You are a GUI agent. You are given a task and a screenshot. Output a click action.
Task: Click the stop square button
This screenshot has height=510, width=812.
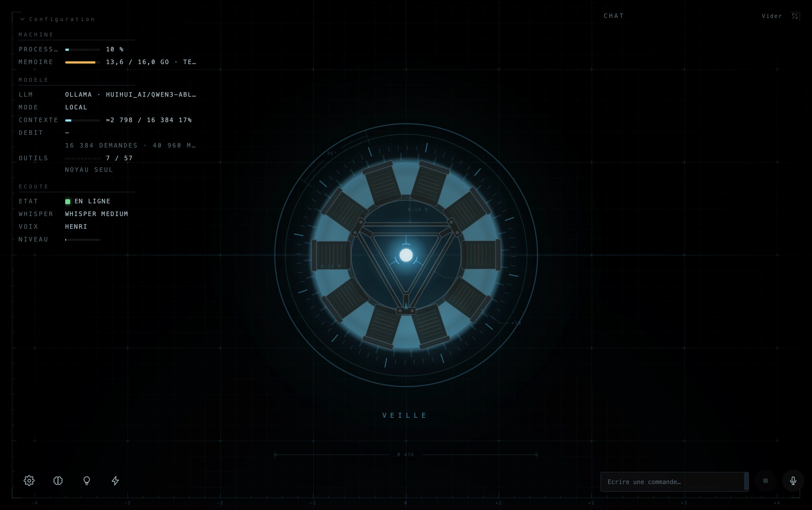pyautogui.click(x=766, y=481)
